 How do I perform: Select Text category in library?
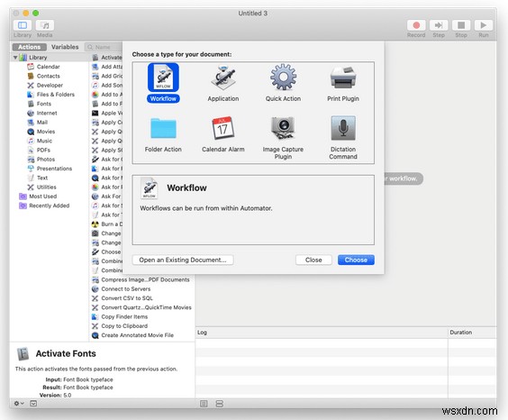tap(42, 178)
